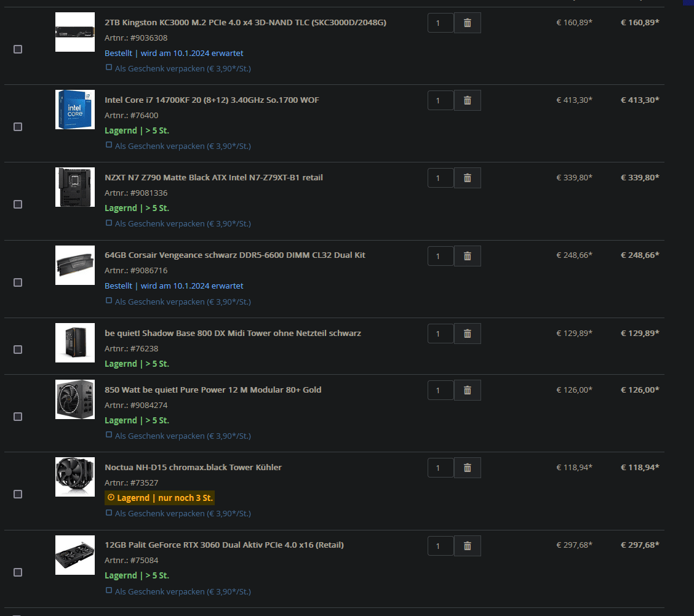Screen dimensions: 694x616
Task: Open NZXT N7 Z790 Matte Black product link
Action: tap(213, 178)
